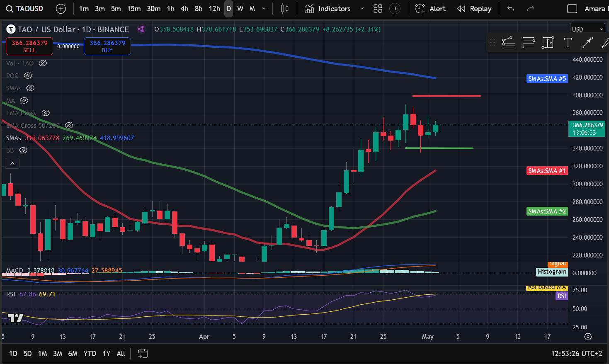This screenshot has width=609, height=364.
Task: Unhide the POC indicator
Action: 28,75
